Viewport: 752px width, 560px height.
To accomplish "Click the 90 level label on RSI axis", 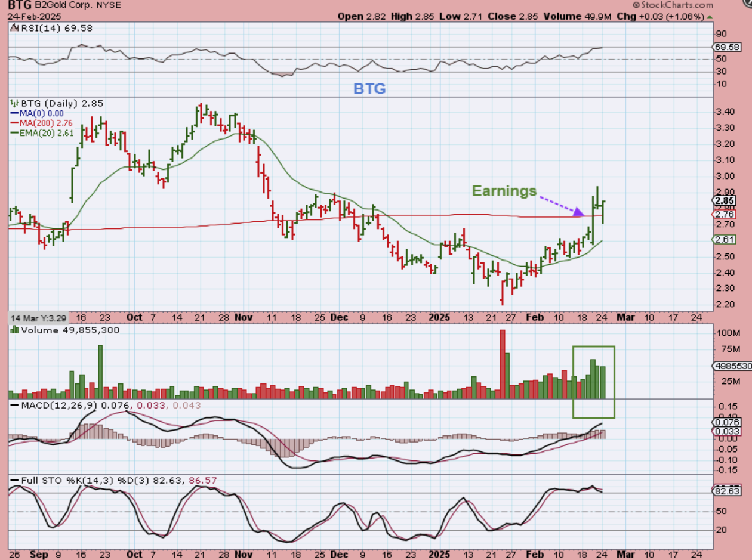I will coord(722,33).
